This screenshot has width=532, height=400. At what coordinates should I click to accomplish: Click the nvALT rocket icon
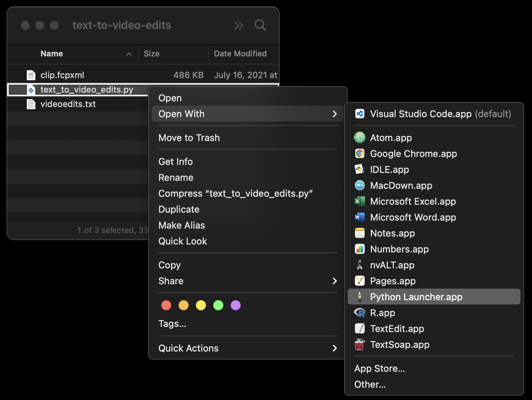click(360, 265)
